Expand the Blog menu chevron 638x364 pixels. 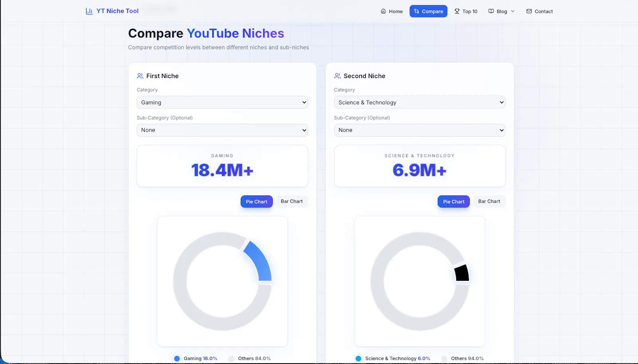pyautogui.click(x=513, y=11)
